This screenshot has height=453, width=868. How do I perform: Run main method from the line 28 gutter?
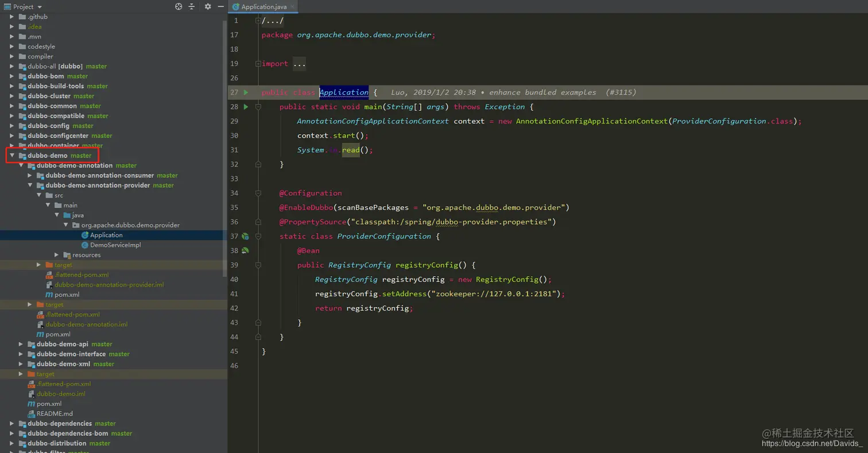(246, 107)
